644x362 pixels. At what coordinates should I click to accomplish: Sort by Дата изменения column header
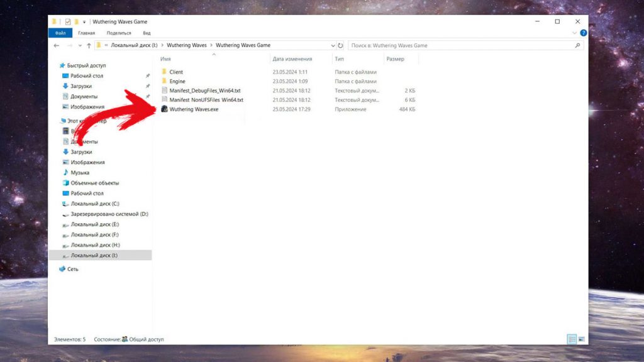(292, 59)
